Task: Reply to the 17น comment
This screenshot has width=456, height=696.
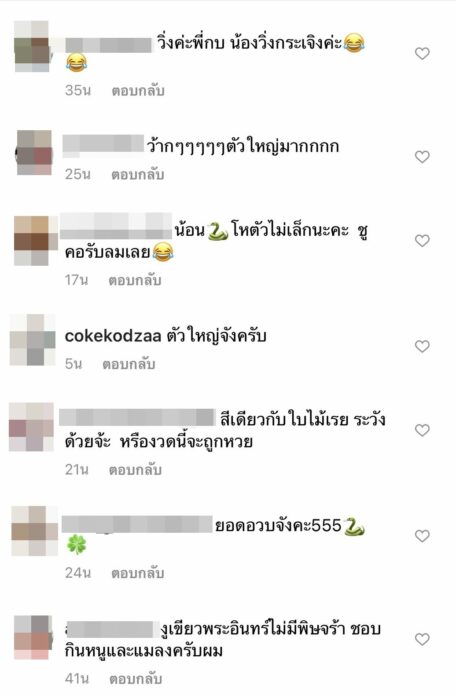Action: click(x=135, y=280)
